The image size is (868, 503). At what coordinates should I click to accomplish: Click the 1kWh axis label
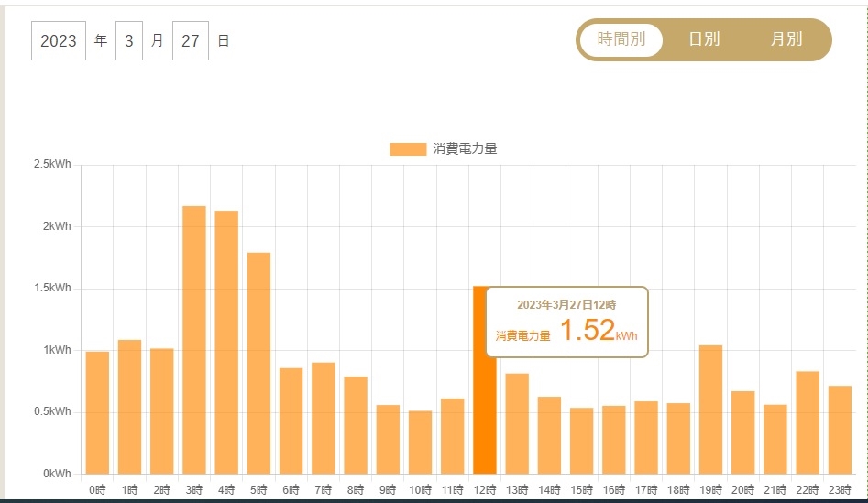pyautogui.click(x=57, y=350)
